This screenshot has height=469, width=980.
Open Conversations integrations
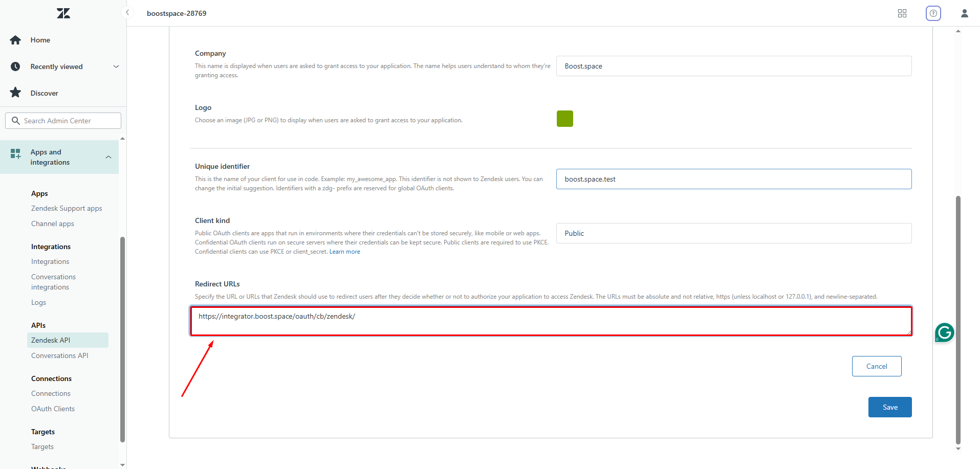coord(53,282)
